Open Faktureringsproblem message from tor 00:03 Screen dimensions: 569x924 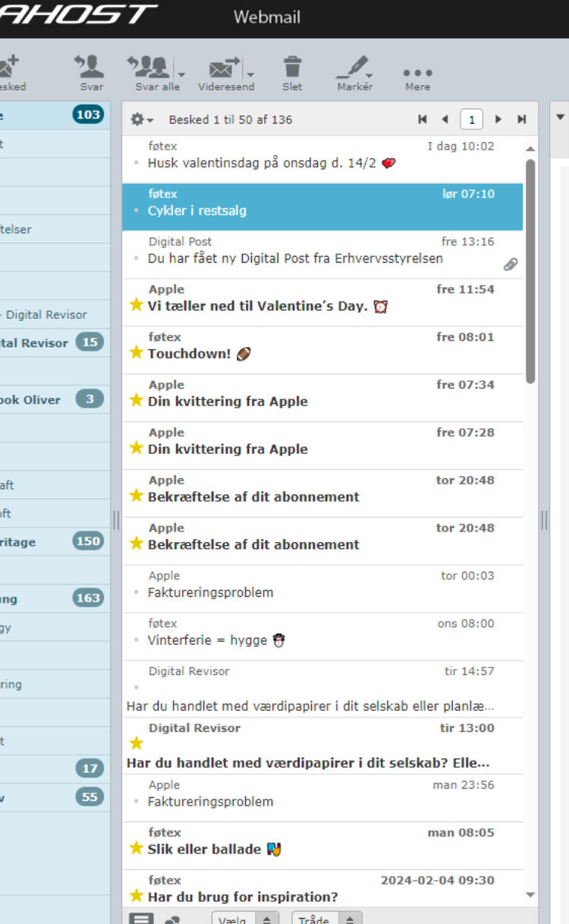click(x=322, y=588)
